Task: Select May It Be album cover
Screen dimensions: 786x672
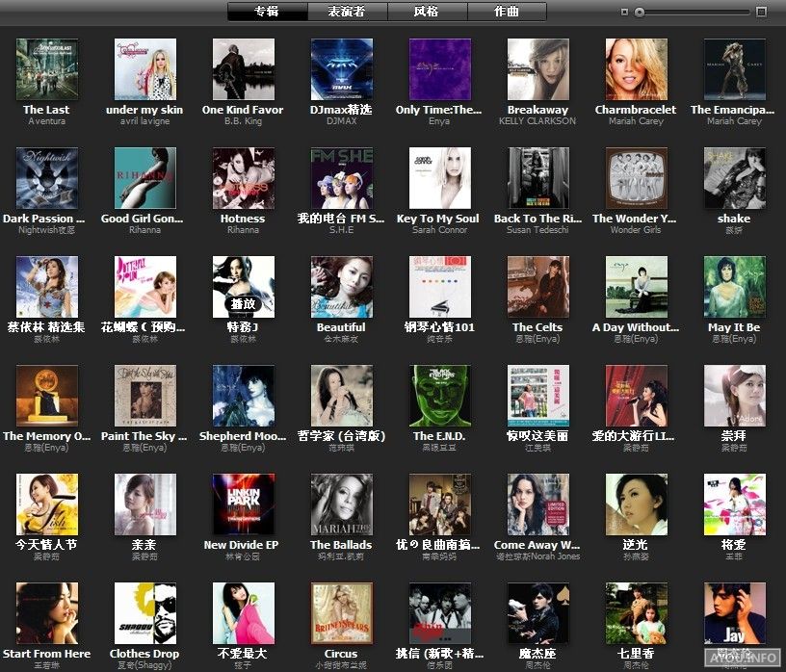Action: [735, 287]
